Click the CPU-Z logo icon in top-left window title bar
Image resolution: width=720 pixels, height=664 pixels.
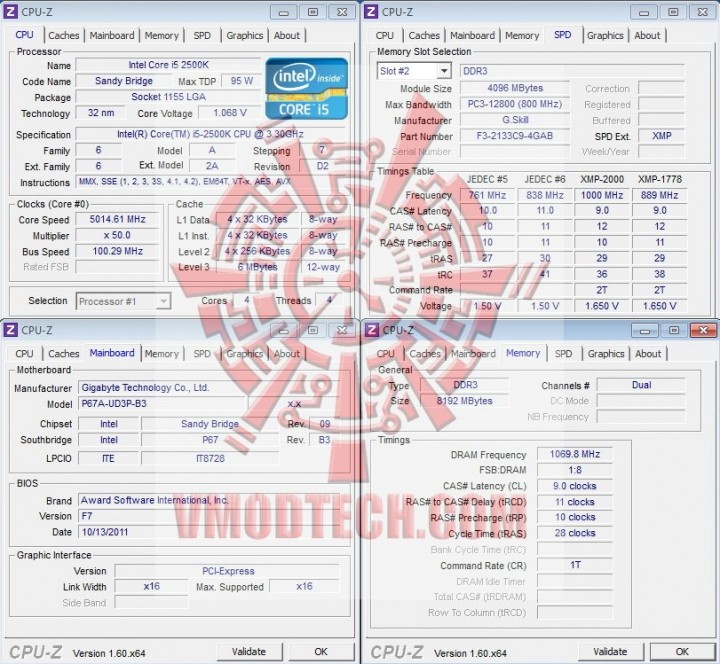coord(10,11)
